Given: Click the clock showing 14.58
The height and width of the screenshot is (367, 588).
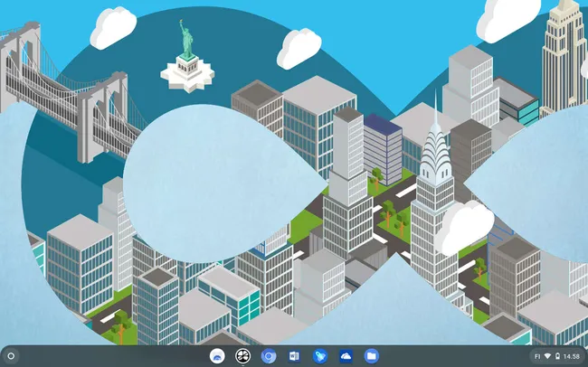Looking at the screenshot, I should [571, 356].
